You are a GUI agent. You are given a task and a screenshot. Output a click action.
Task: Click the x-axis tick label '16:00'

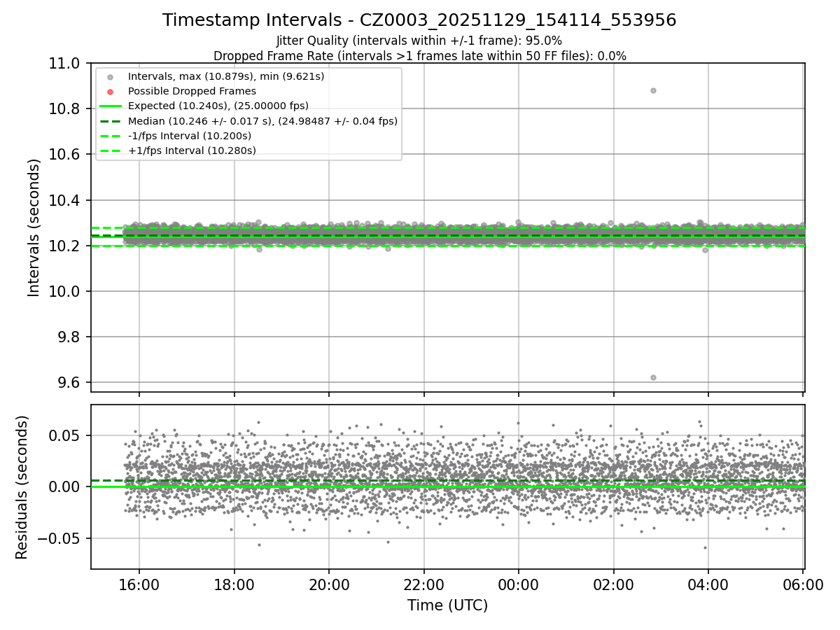[x=139, y=584]
